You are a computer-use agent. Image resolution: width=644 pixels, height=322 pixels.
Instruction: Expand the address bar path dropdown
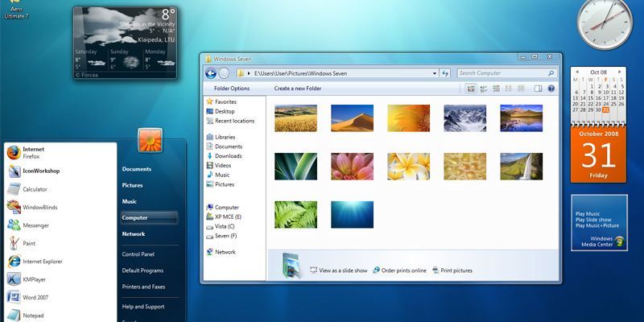click(x=433, y=73)
